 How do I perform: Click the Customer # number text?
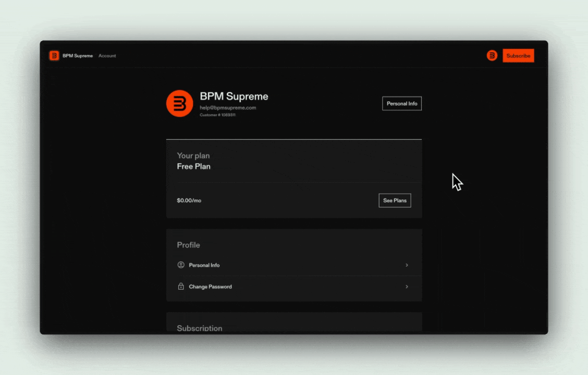[217, 115]
